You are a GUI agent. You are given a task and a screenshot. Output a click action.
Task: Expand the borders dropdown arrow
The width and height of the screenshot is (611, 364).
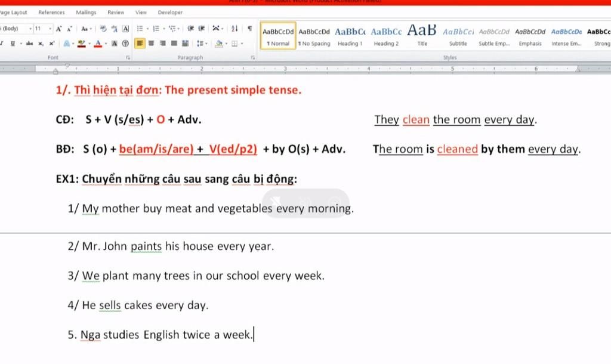click(242, 44)
